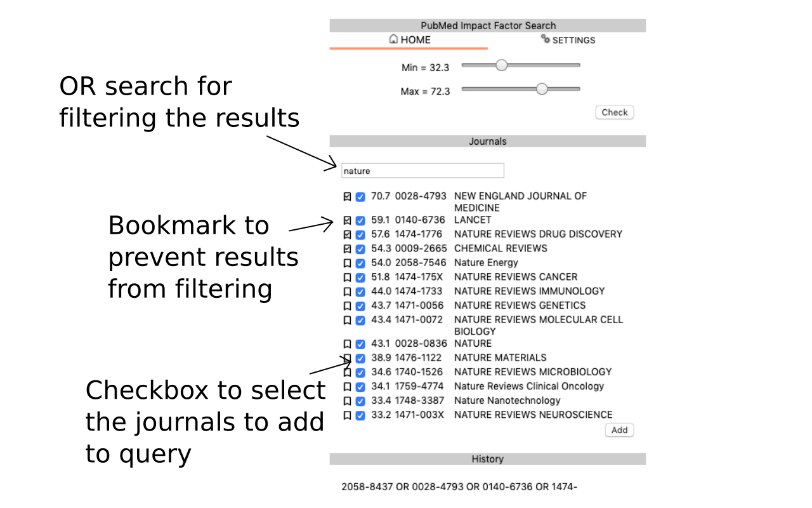
Task: Uncheck the NATURE 0028-0836 checkbox
Action: [360, 344]
